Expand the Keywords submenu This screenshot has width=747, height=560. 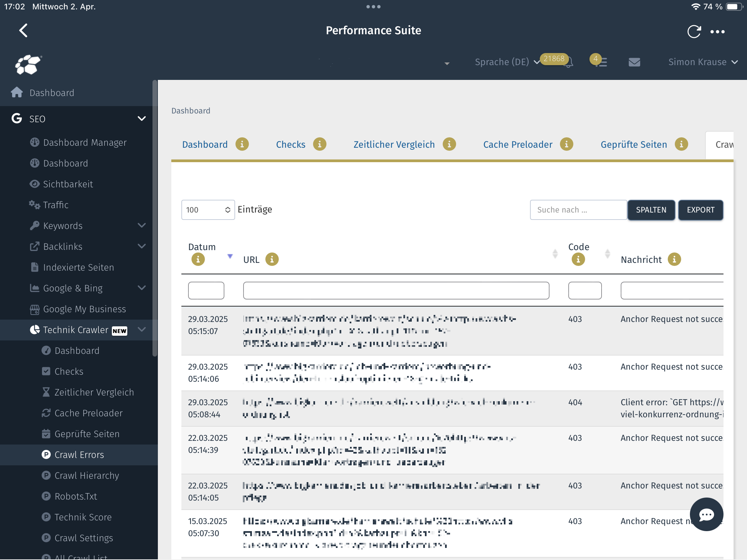point(142,226)
